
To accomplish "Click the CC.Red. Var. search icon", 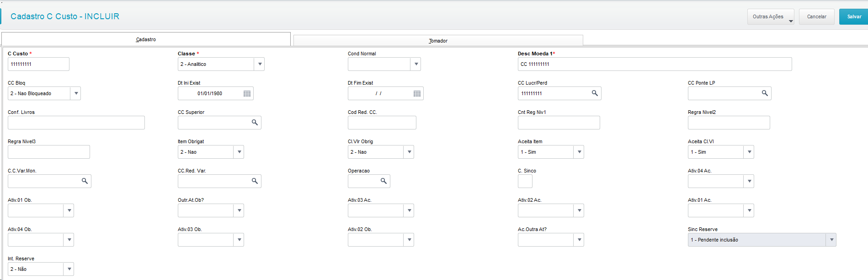I will point(255,181).
